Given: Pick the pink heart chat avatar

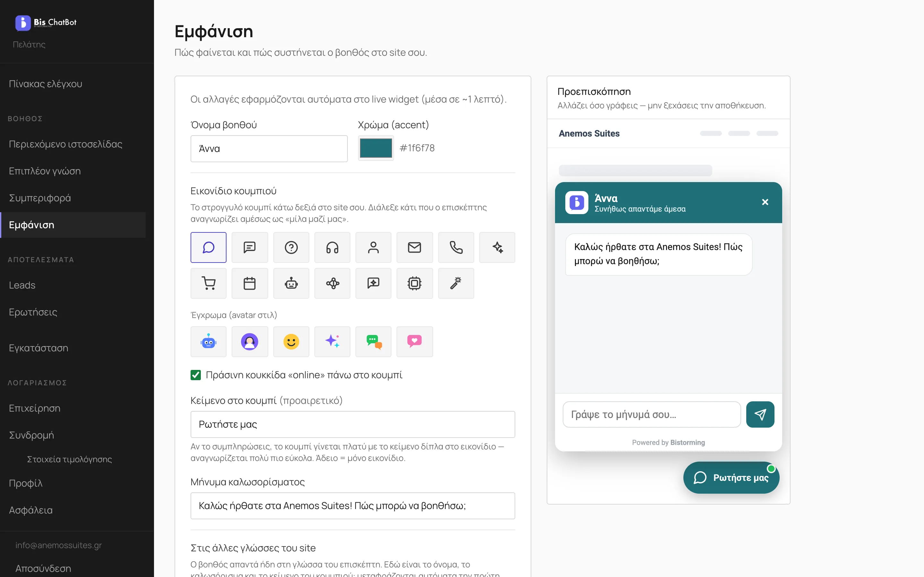Looking at the screenshot, I should coord(415,341).
